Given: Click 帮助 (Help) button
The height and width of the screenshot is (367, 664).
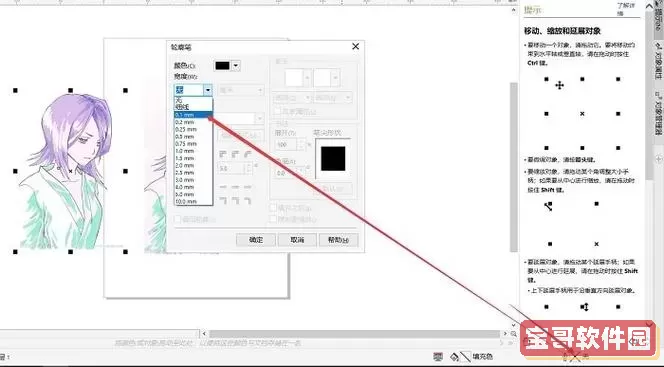Looking at the screenshot, I should pyautogui.click(x=338, y=240).
